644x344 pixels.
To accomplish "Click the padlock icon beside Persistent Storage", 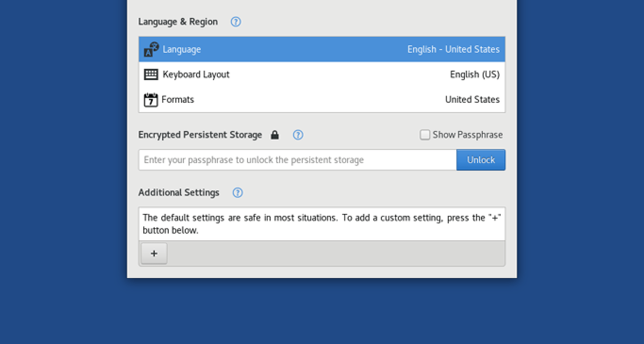I will click(275, 135).
